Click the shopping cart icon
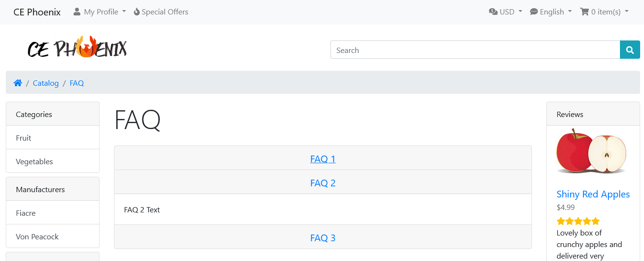The image size is (644, 261). 584,12
